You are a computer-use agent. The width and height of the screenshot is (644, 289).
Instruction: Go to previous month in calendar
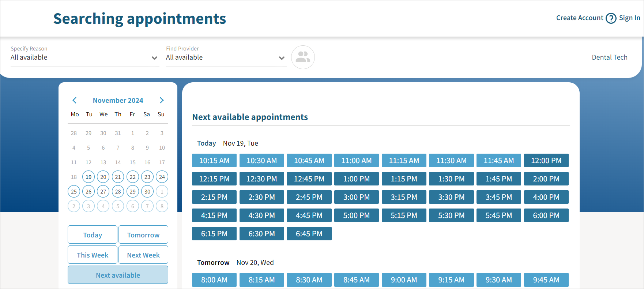point(75,100)
